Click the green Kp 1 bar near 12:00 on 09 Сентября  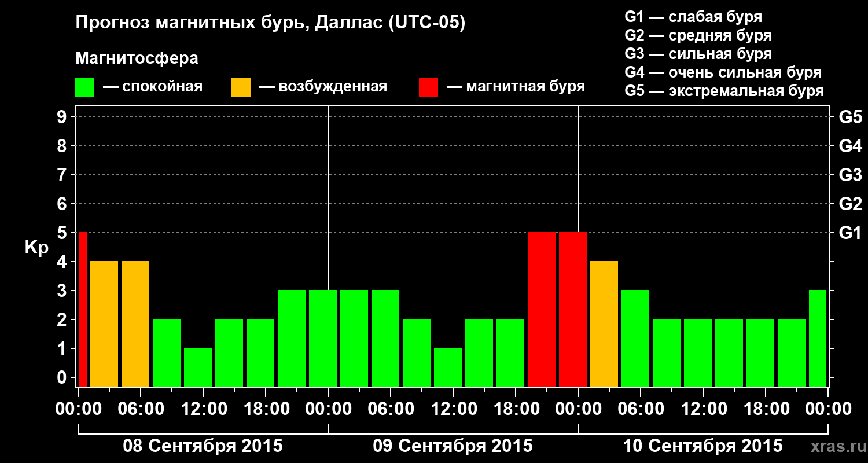(x=448, y=367)
